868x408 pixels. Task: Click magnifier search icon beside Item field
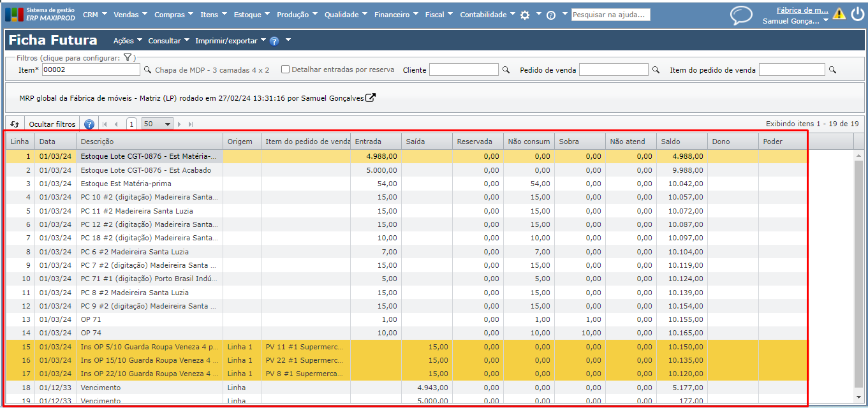(x=147, y=70)
